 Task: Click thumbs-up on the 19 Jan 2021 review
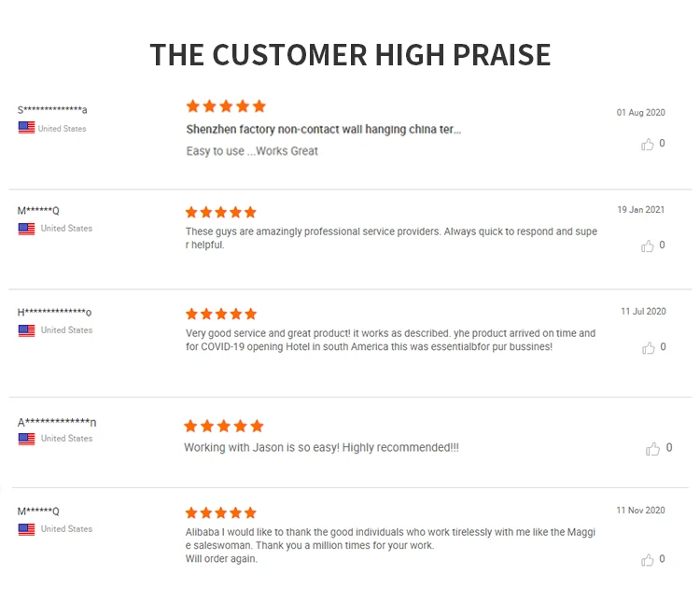pyautogui.click(x=648, y=246)
